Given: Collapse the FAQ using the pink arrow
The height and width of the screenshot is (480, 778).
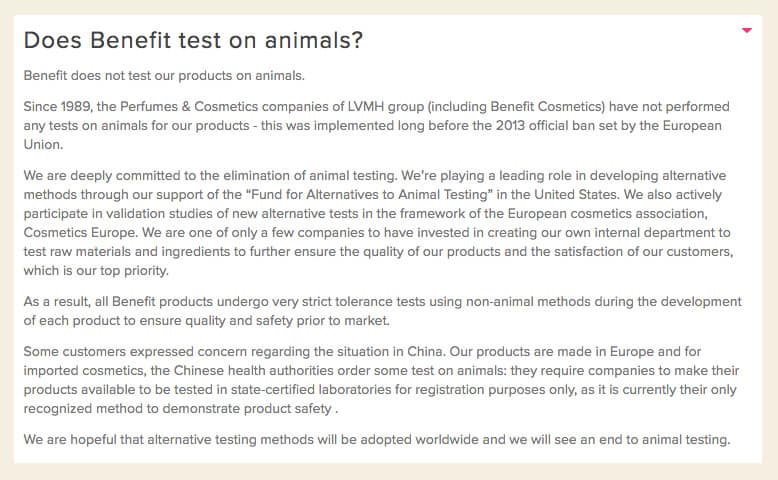Looking at the screenshot, I should coord(747,31).
